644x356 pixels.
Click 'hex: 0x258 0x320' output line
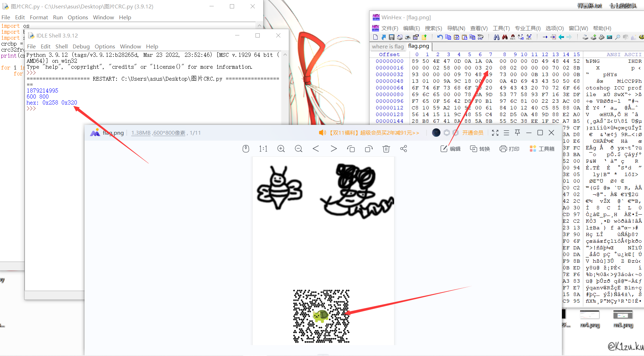click(x=52, y=102)
